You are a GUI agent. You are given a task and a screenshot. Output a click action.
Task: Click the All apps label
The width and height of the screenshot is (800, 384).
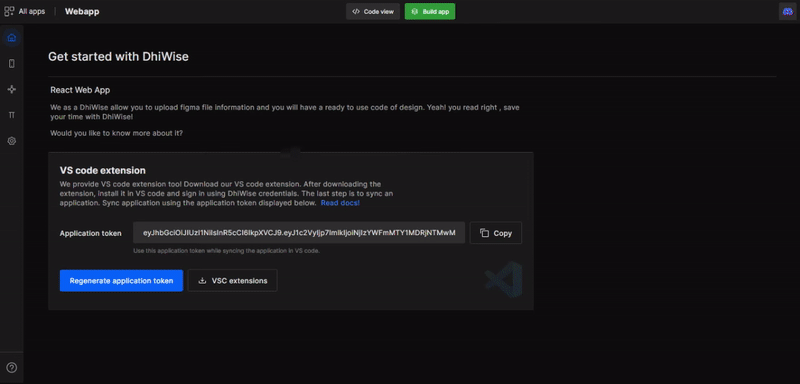(32, 11)
